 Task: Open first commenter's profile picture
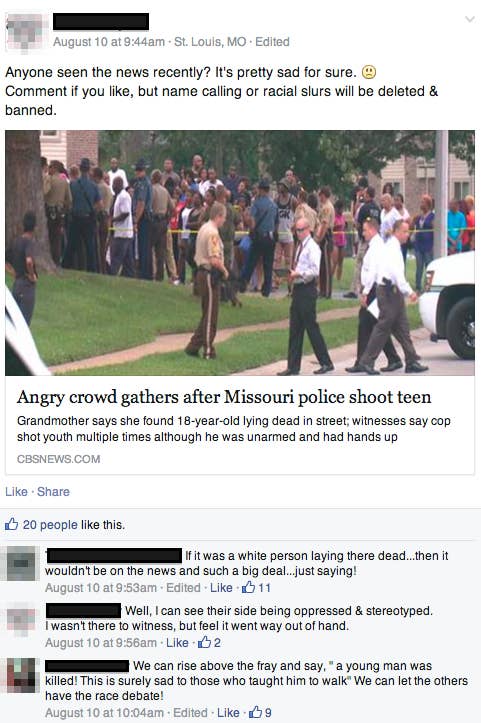pos(21,564)
